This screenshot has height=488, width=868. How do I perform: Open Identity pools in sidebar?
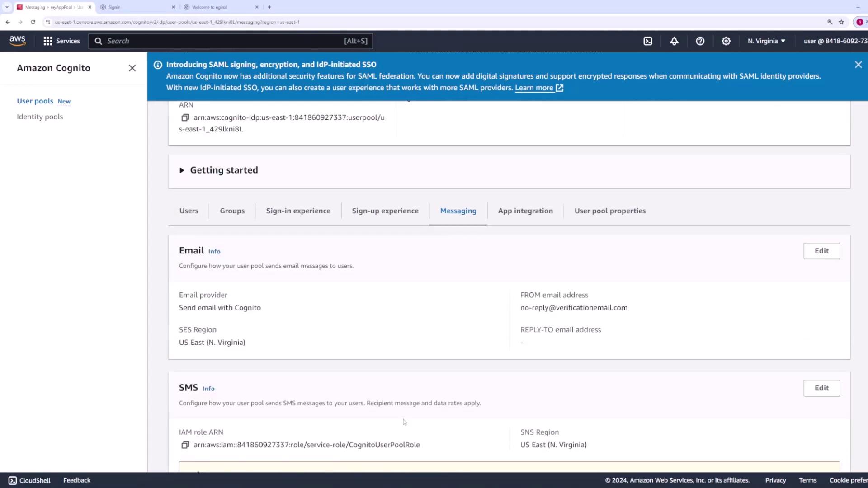40,117
